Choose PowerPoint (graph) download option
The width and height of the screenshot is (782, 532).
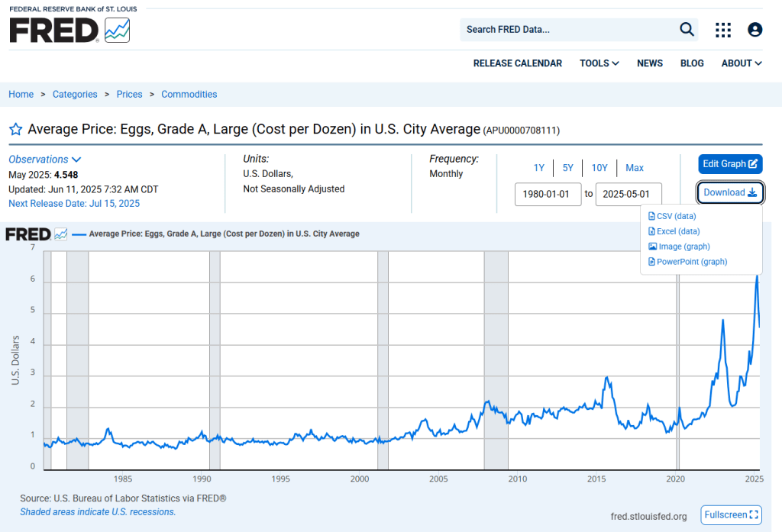[691, 262]
